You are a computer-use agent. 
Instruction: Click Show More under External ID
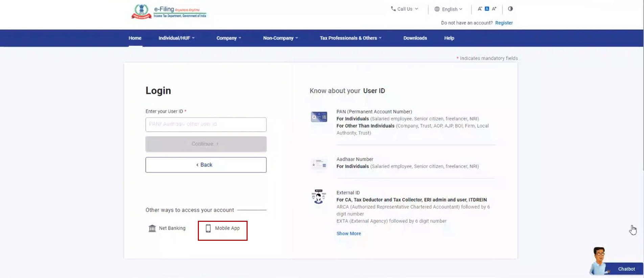click(x=348, y=234)
